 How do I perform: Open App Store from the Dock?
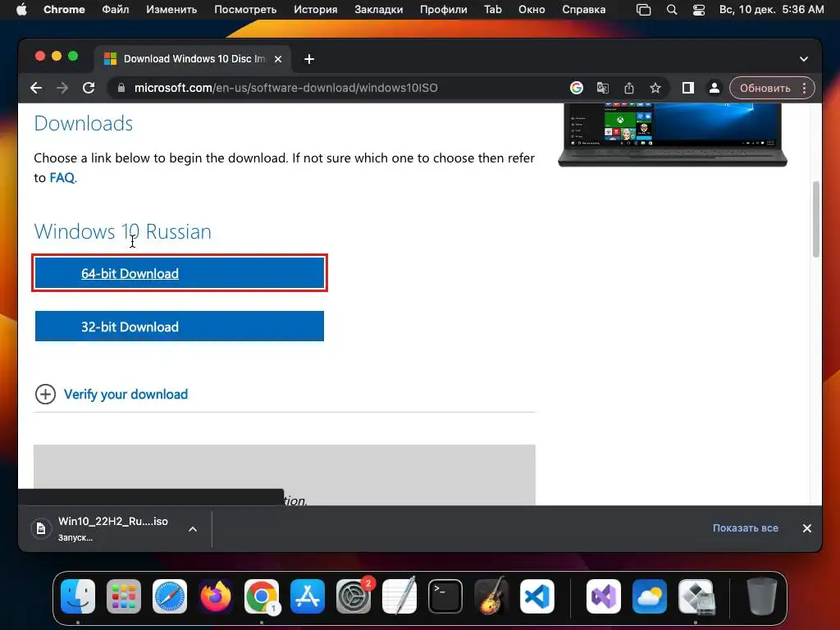click(308, 596)
